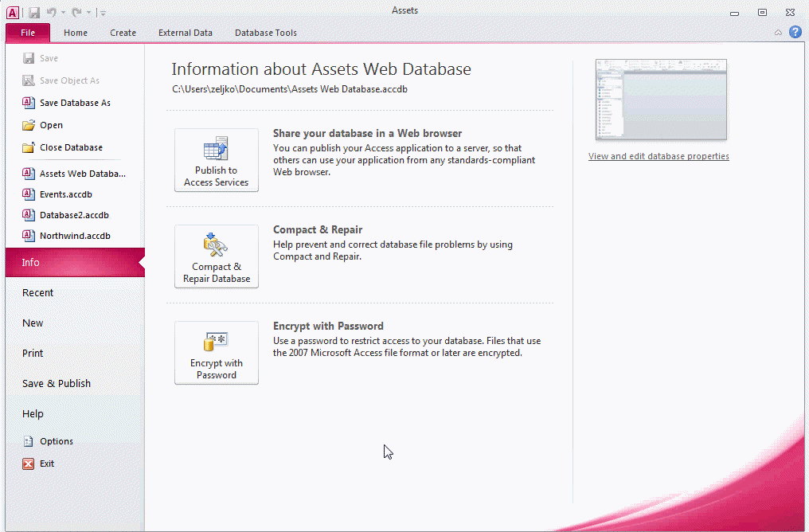Screen dimensions: 809x532
Task: Click the database preview thumbnail
Action: tap(661, 100)
